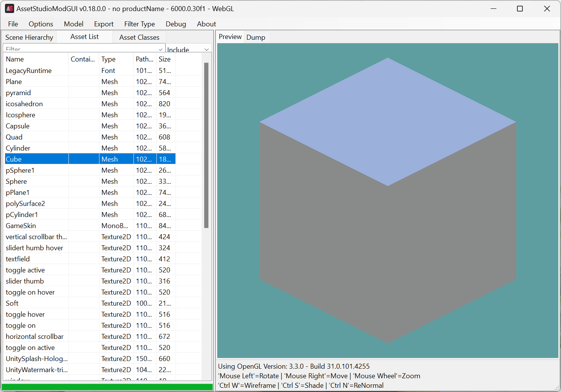The image size is (561, 392).
Task: Sort the list by the Name column
Action: (x=36, y=59)
